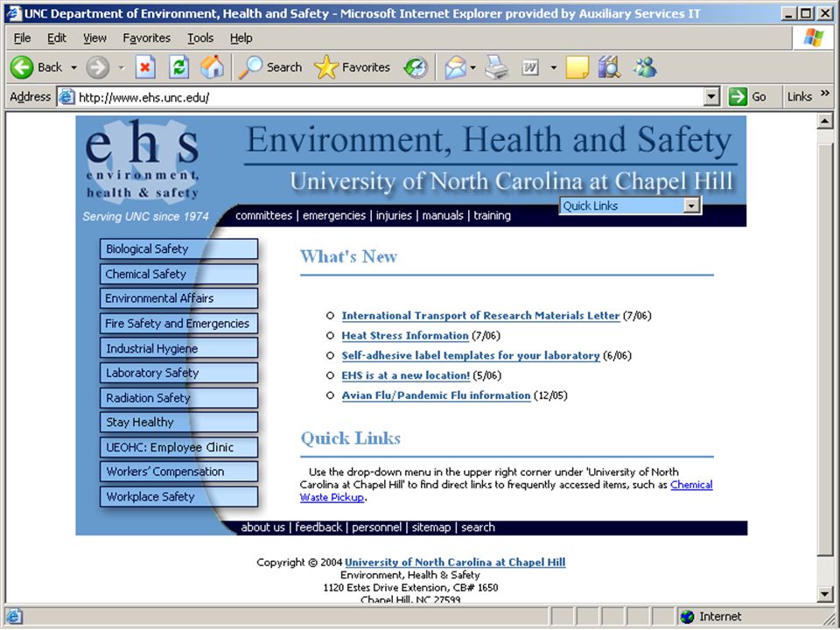This screenshot has width=840, height=630.
Task: Click the emergencies navigation link
Action: [333, 215]
